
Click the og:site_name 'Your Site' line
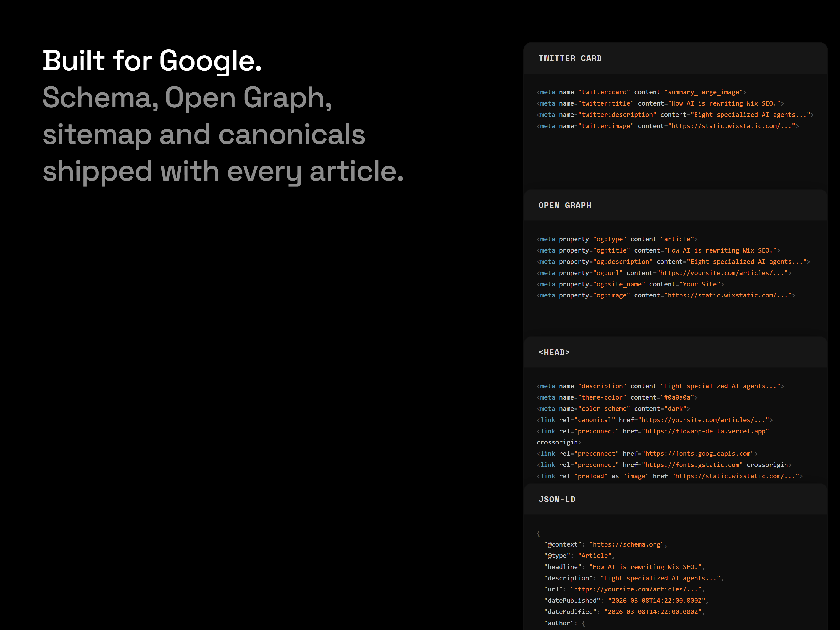coord(630,285)
